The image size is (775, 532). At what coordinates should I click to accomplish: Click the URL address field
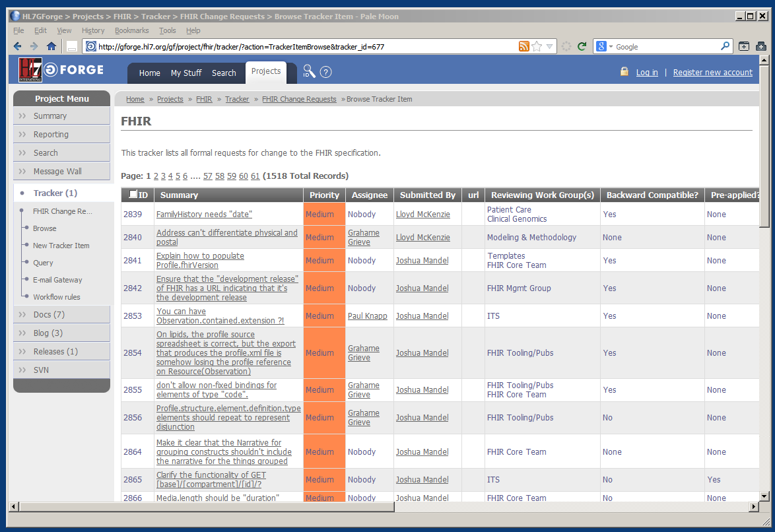tap(306, 46)
